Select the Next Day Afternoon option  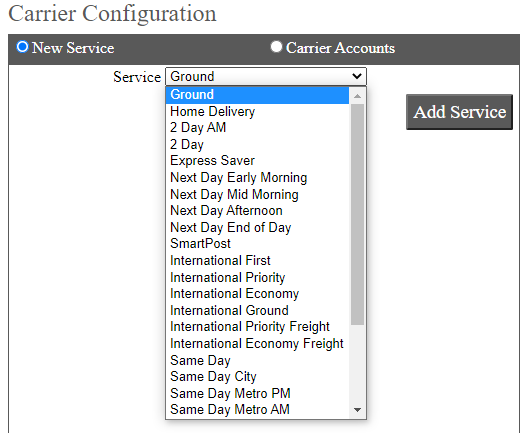pos(257,211)
